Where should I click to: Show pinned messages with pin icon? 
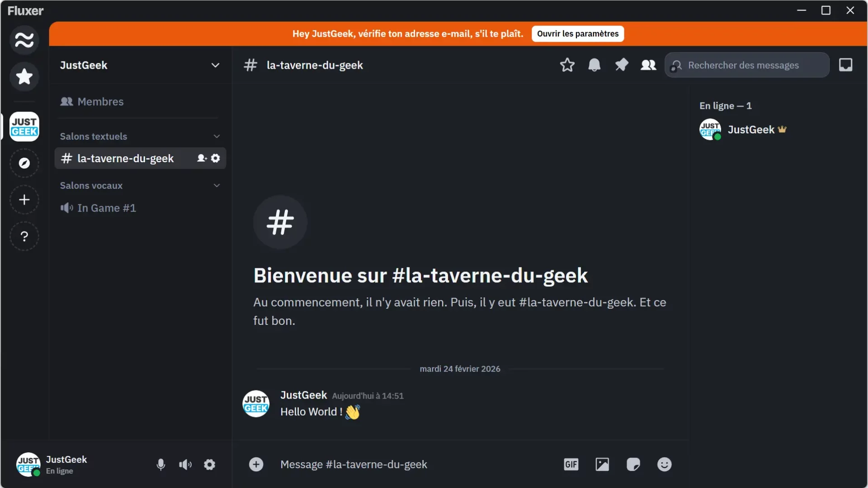tap(622, 65)
